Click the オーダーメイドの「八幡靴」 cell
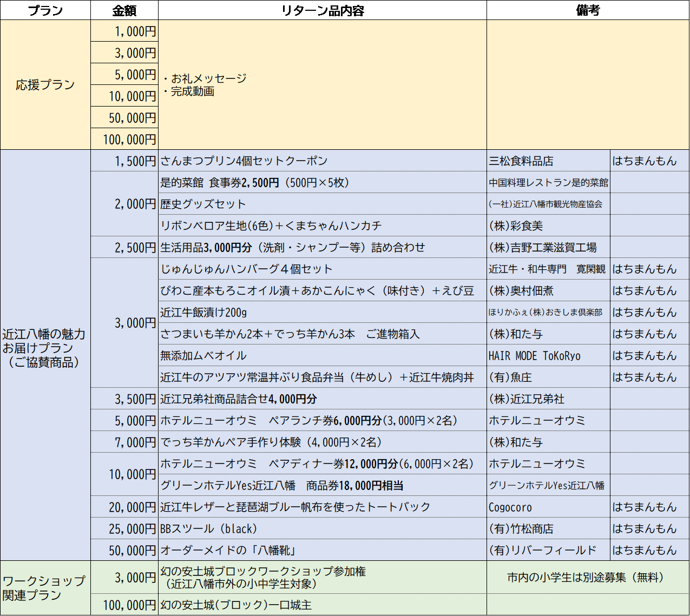Viewport: 690px width, 616px height. [228, 550]
